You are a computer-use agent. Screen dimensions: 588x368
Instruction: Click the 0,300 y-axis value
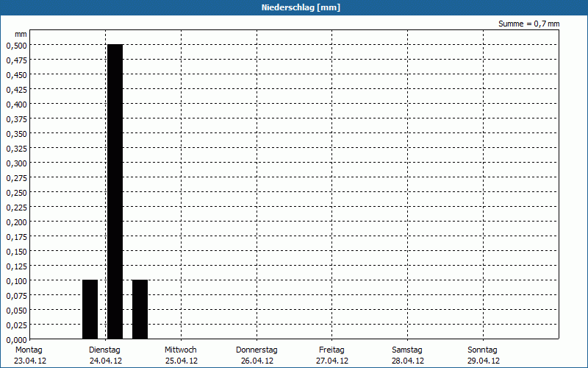click(x=16, y=163)
